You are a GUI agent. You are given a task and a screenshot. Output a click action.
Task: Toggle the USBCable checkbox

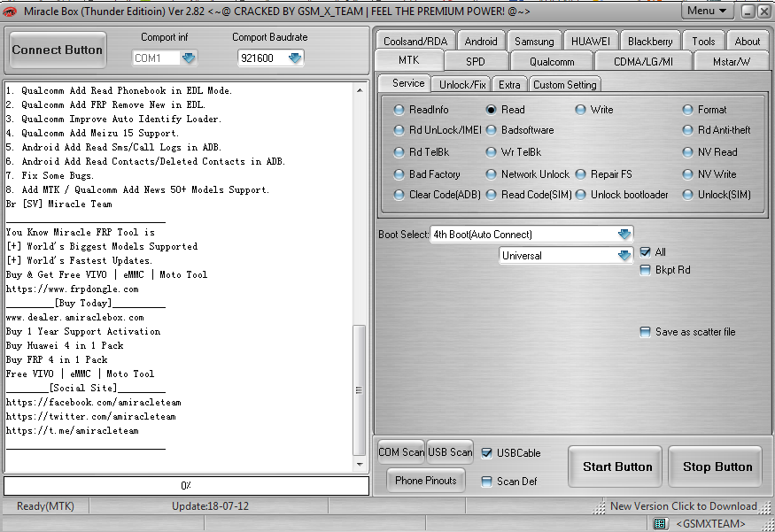coord(487,453)
